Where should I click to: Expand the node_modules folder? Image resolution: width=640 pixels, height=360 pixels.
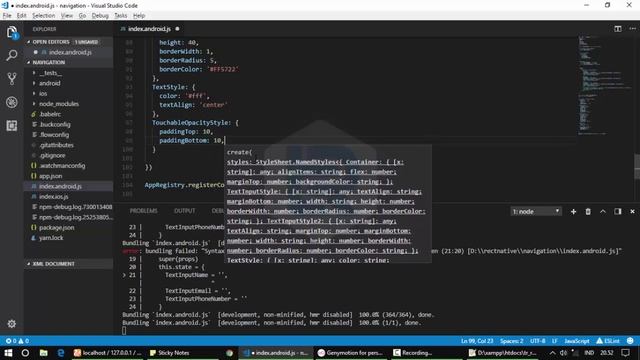click(x=59, y=104)
